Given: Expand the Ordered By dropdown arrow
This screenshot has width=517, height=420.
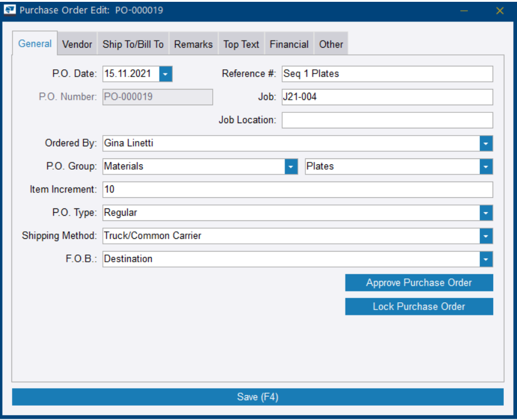Looking at the screenshot, I should coord(486,143).
